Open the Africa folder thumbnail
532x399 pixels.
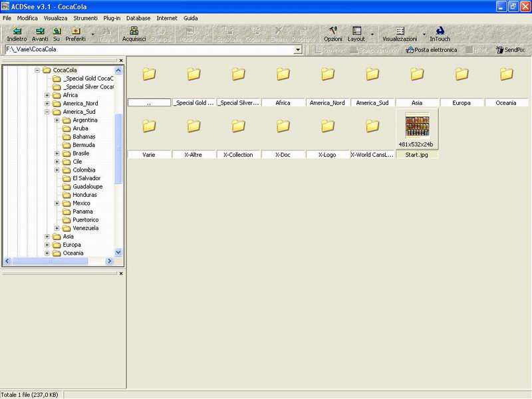pos(283,74)
